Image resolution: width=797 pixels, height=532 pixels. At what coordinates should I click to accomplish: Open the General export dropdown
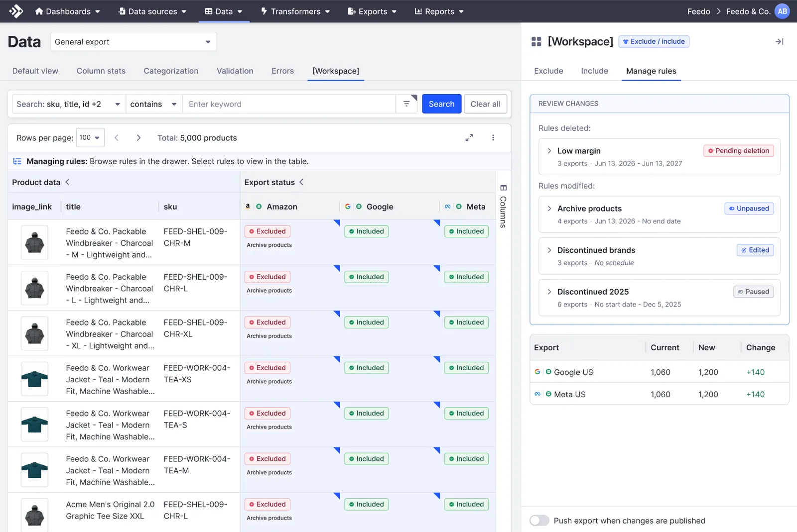(133, 42)
